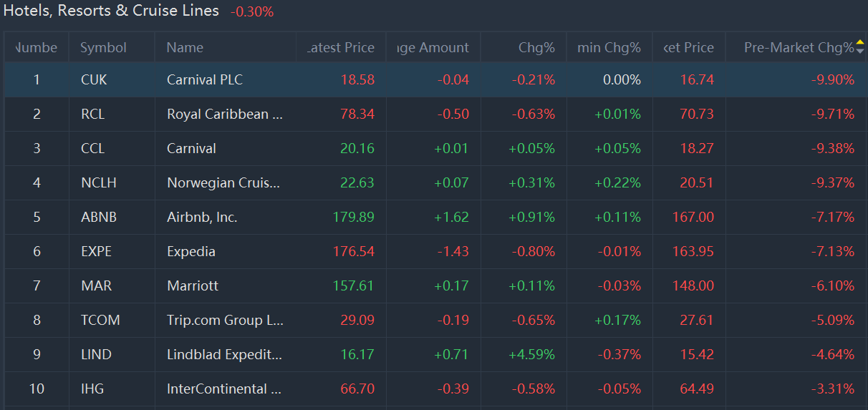This screenshot has height=410, width=868.
Task: Click pre-market price 148.00
Action: (693, 285)
